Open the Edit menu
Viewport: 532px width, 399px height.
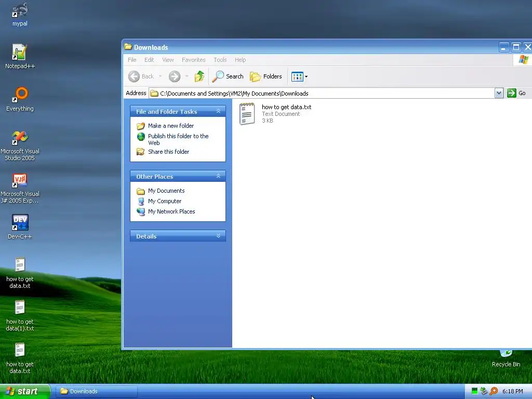pyautogui.click(x=149, y=60)
